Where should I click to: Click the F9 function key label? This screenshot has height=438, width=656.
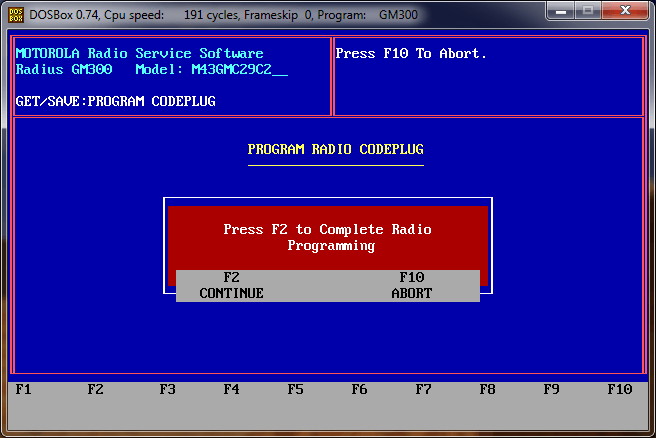551,390
